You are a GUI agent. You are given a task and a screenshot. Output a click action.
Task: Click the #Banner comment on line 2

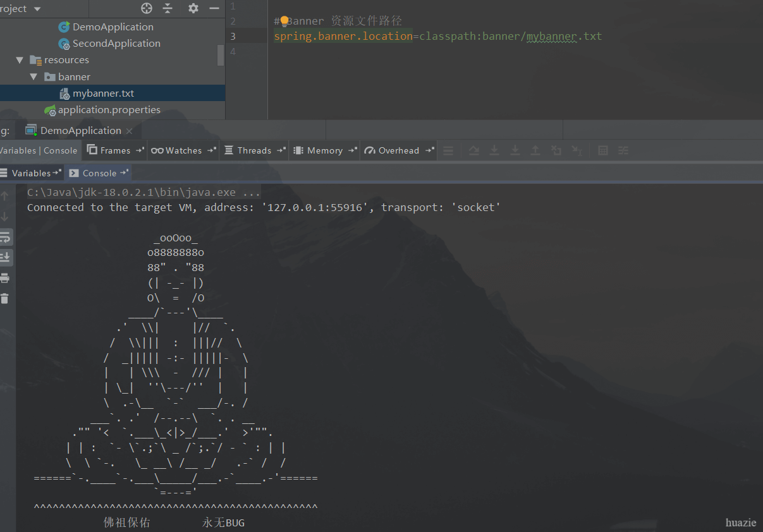point(338,21)
